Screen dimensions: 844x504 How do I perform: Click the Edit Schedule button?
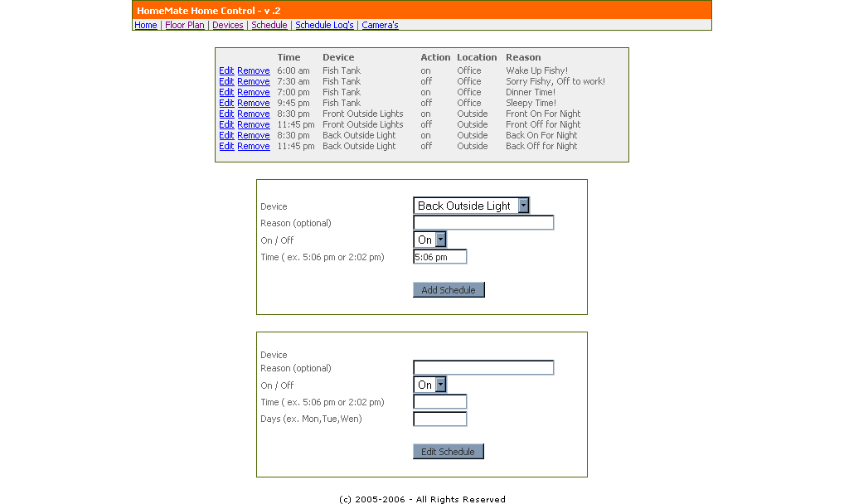[x=449, y=451]
